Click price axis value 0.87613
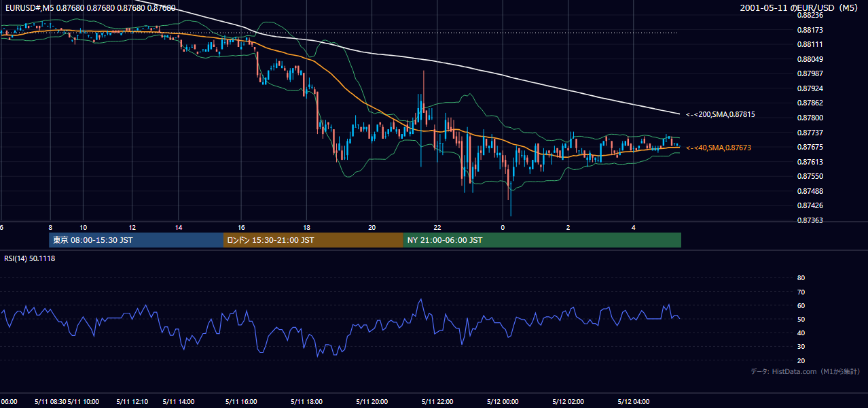Viewport: 868px width, 408px height. [x=809, y=162]
